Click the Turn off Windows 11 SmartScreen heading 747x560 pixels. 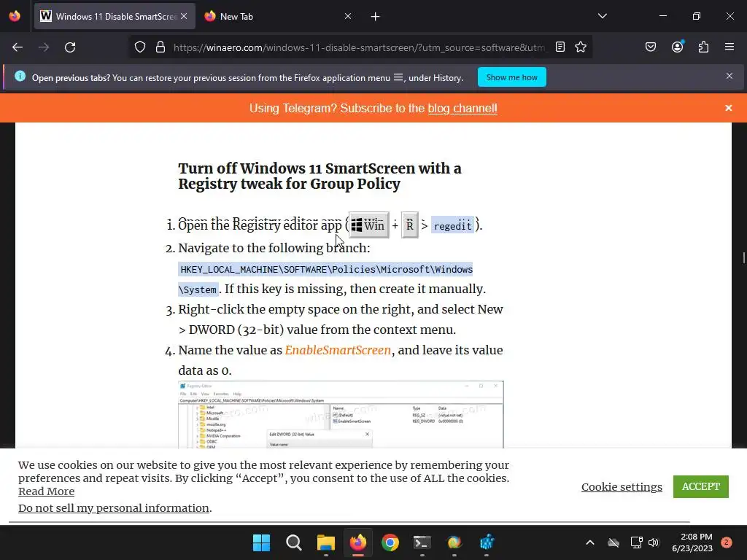(x=320, y=176)
